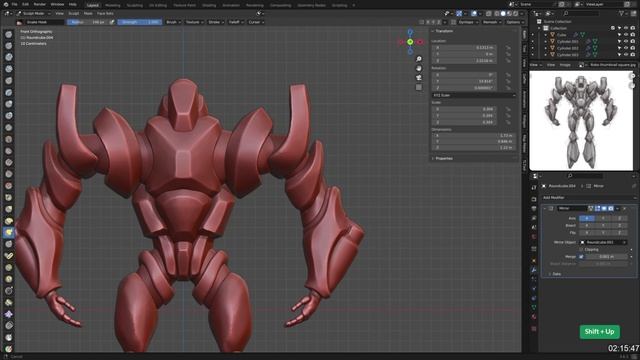Open the Stroke dropdown
Viewport: 640px width, 360px height.
[216, 22]
